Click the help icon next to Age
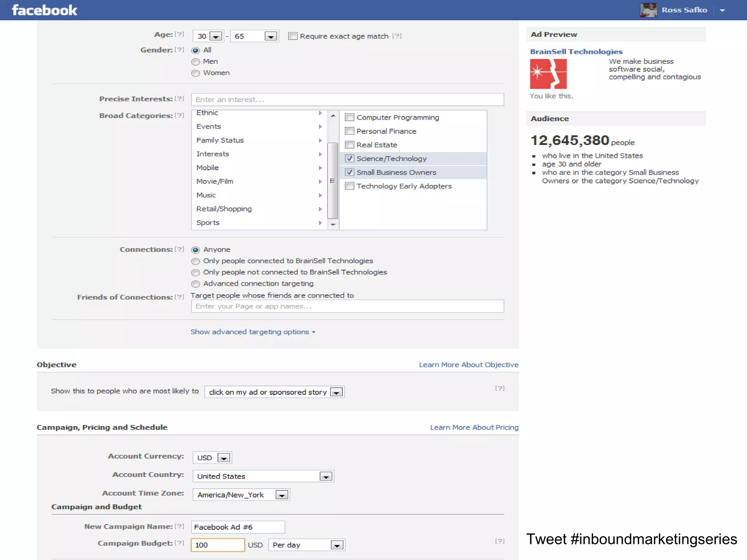The width and height of the screenshot is (747, 560). [179, 34]
